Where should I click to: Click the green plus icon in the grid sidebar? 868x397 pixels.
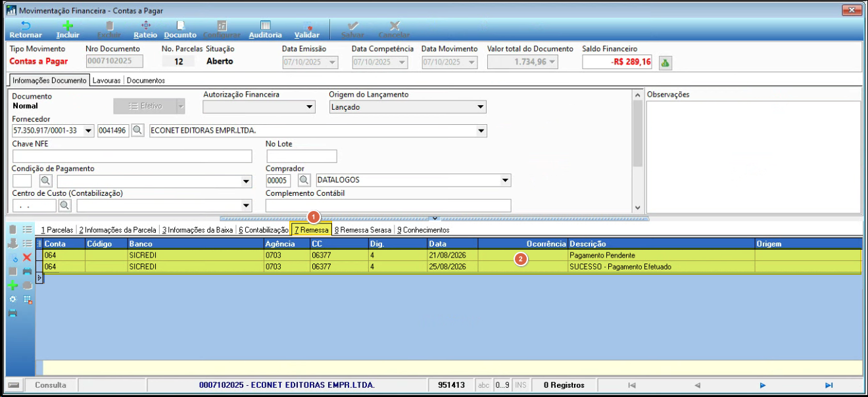(12, 285)
